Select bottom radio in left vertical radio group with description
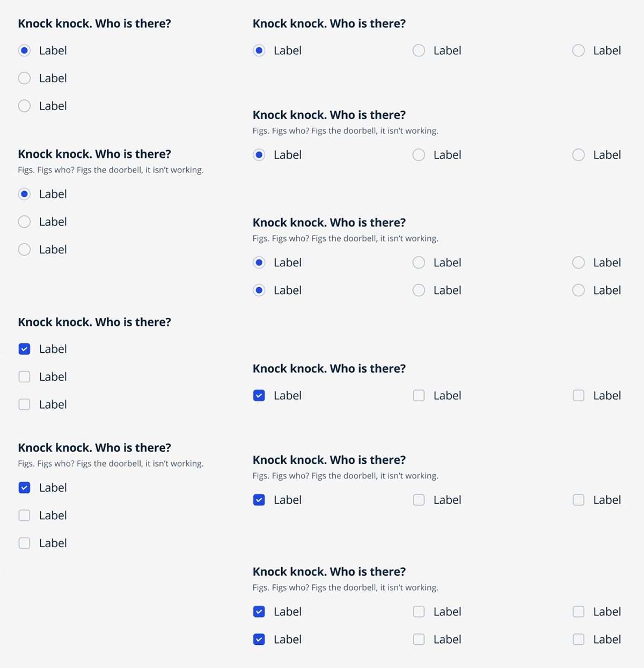The width and height of the screenshot is (644, 668). [24, 250]
